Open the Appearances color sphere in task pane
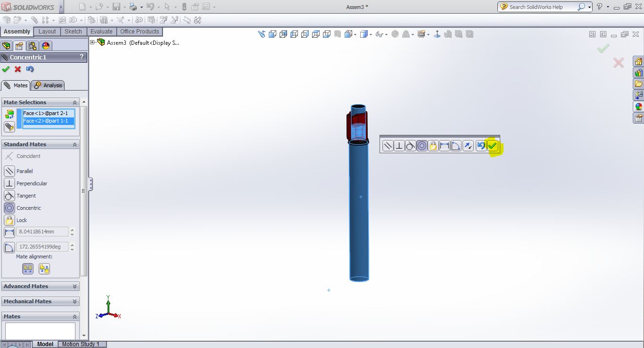Screen dimensions: 644x348 638,107
